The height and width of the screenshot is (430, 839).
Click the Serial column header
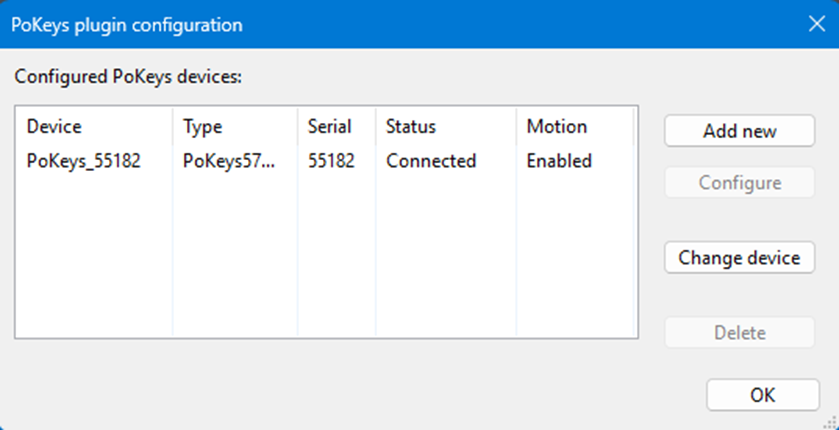click(x=330, y=127)
